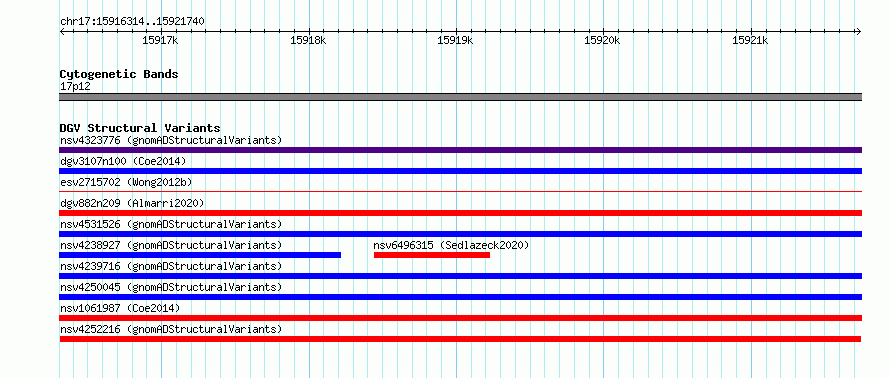This screenshot has height=378, width=890.
Task: Click the nsv4250045 blue variant bar
Action: [x=460, y=297]
